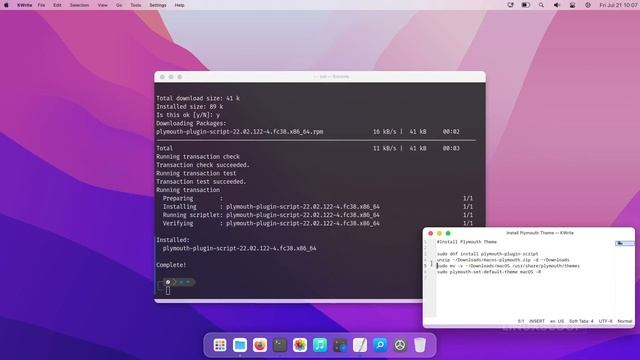Click the control center icon in menu bar
The height and width of the screenshot is (360, 640).
572,5
